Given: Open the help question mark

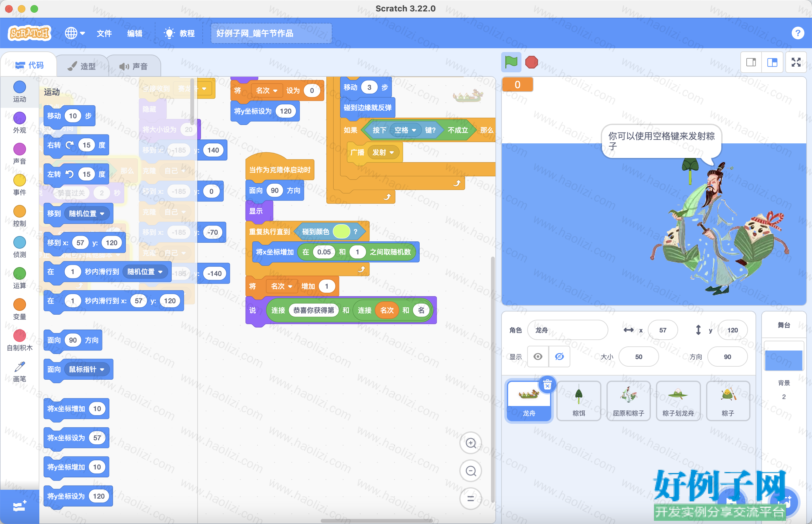Looking at the screenshot, I should [798, 33].
